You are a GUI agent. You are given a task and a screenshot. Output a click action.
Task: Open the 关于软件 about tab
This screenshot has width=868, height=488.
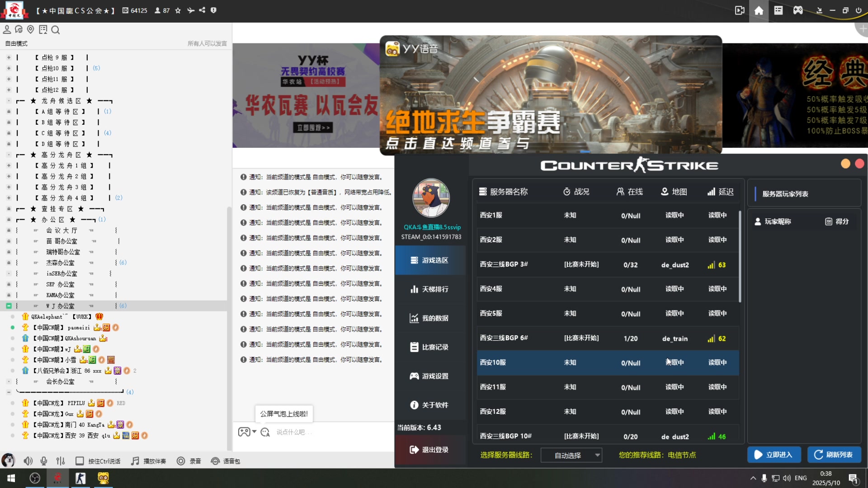click(430, 405)
